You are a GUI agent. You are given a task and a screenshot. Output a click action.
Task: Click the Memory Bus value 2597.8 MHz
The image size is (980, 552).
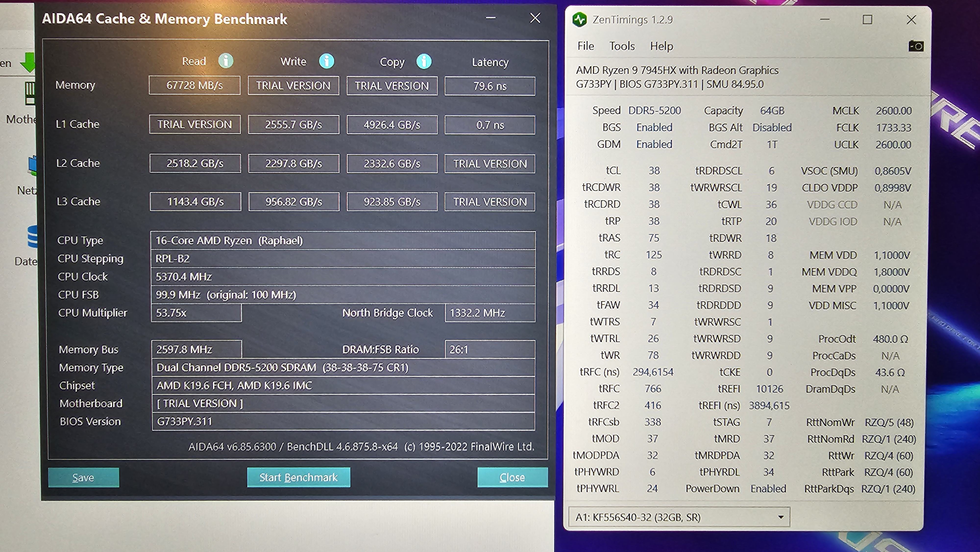(x=197, y=349)
